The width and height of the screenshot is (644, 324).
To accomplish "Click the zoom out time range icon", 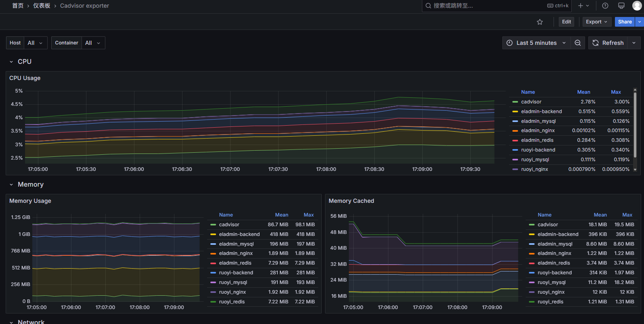I will [x=578, y=43].
